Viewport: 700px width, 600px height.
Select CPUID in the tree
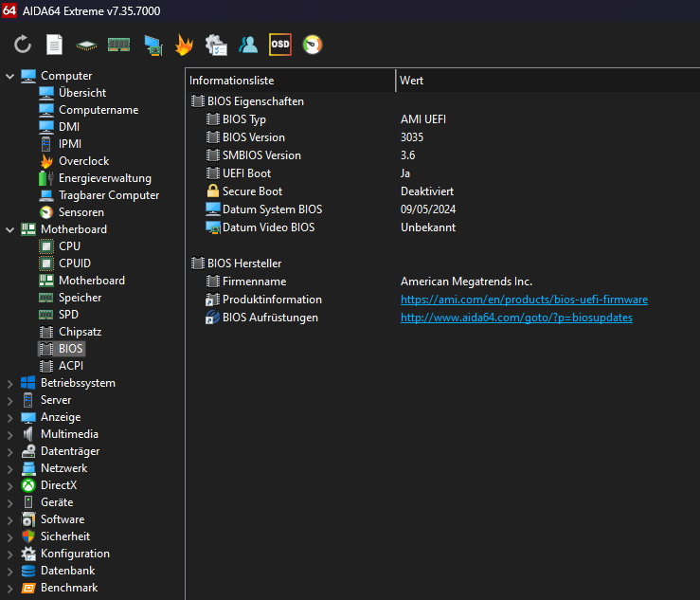point(75,264)
